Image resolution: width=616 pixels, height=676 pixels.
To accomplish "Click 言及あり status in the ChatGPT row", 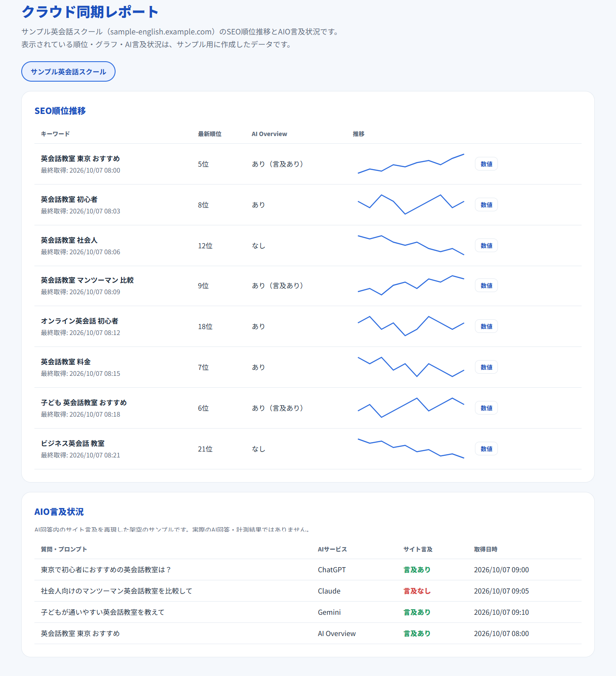I will [x=417, y=570].
